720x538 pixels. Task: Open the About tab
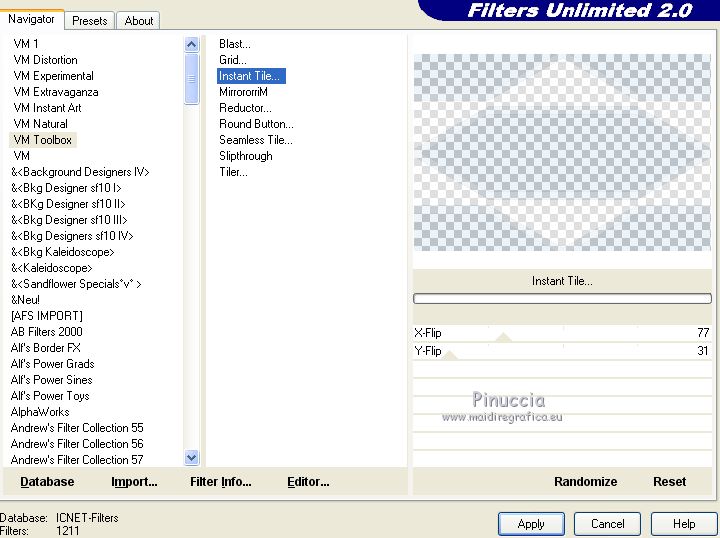[x=139, y=21]
